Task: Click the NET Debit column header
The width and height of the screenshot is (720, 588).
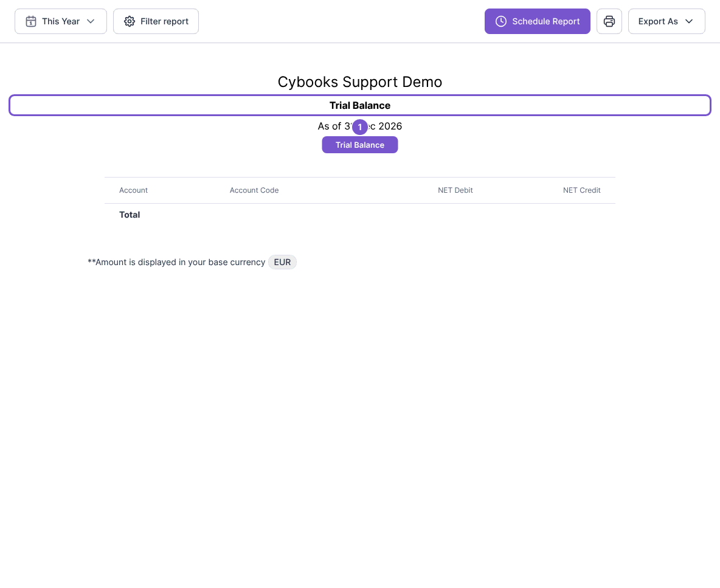Action: [x=455, y=190]
